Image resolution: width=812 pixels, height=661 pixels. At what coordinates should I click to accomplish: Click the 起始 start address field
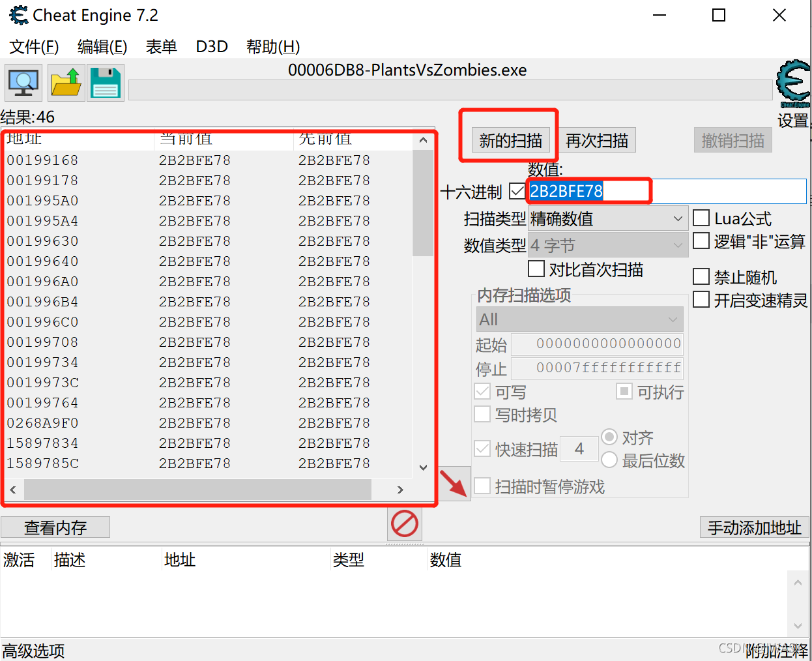point(598,344)
